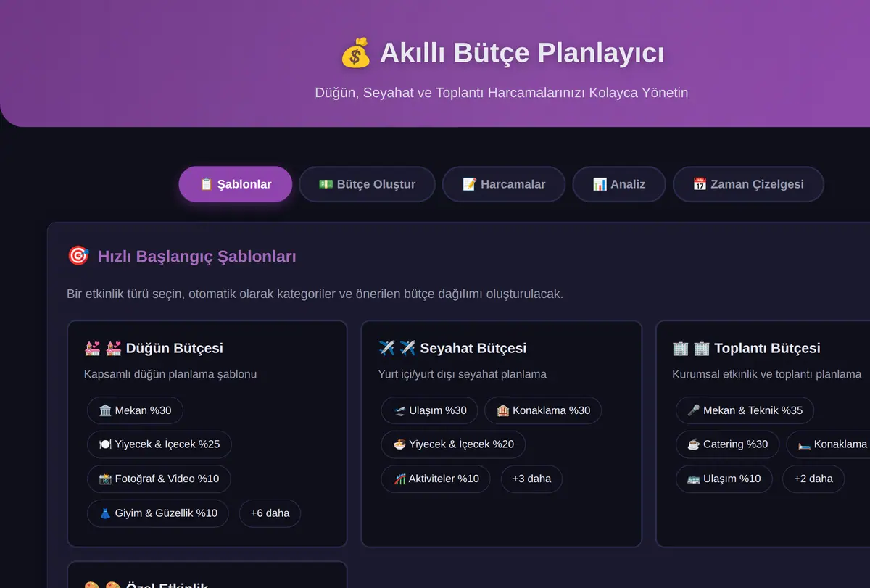This screenshot has width=870, height=588.
Task: Click the plane icon in Ulaşım %30 chip
Action: tap(399, 410)
